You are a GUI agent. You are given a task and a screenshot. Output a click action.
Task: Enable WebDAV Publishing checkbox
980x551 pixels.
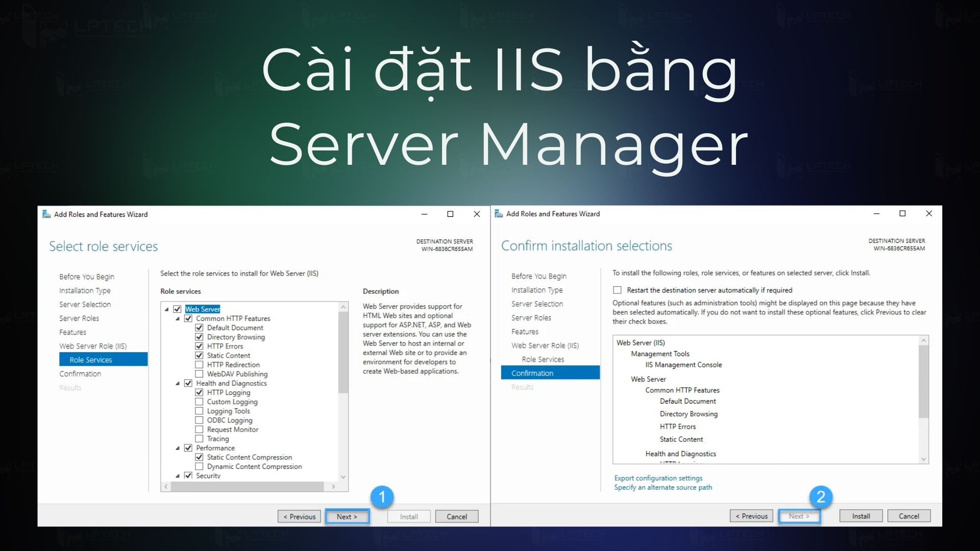[x=200, y=374]
